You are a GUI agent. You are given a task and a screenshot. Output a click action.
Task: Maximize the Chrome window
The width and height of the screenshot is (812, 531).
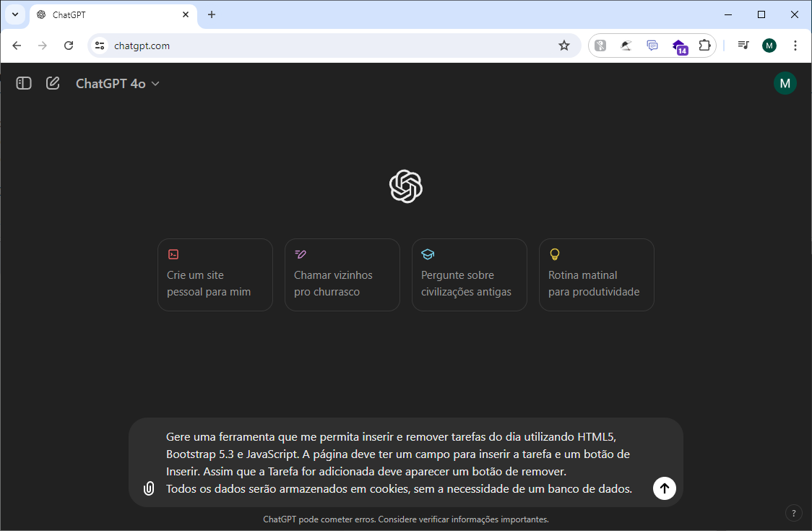pyautogui.click(x=761, y=14)
